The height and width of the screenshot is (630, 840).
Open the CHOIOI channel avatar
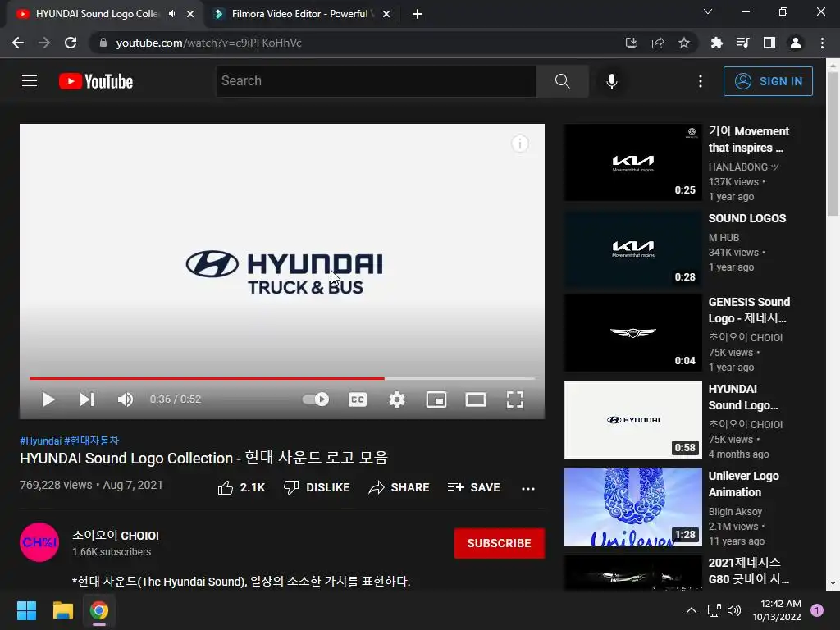(x=39, y=542)
